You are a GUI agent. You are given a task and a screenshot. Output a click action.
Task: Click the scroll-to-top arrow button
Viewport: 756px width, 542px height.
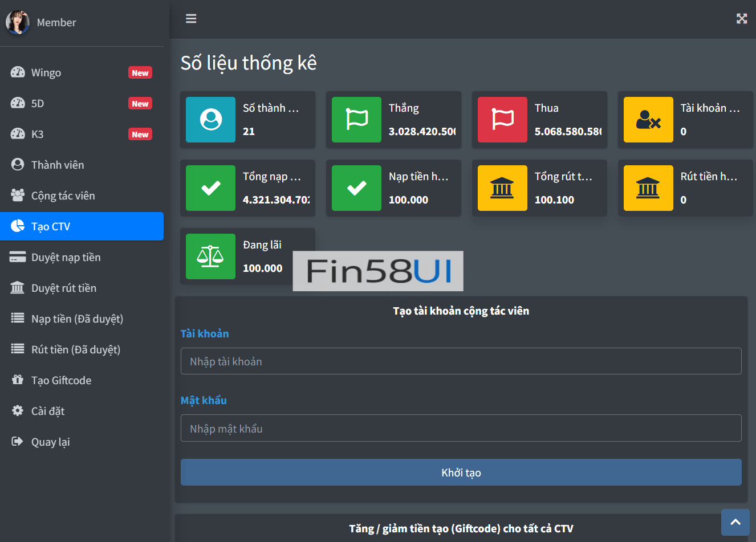tap(735, 522)
